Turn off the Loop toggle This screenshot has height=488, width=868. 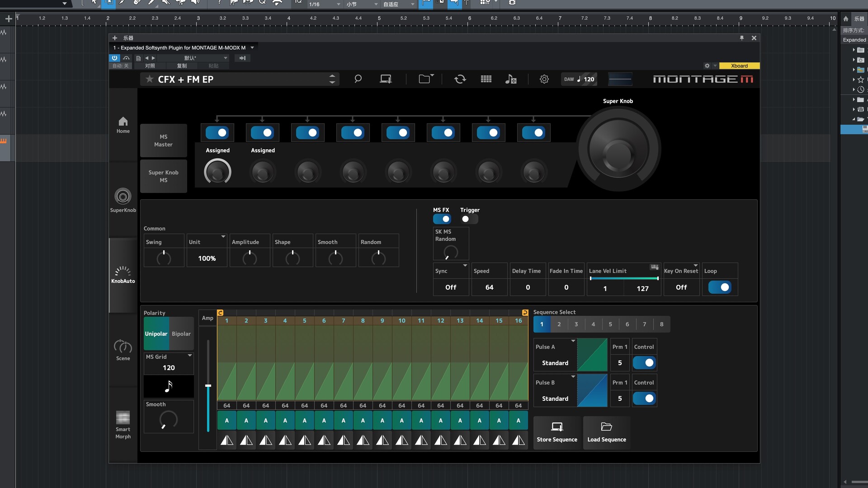click(x=720, y=287)
